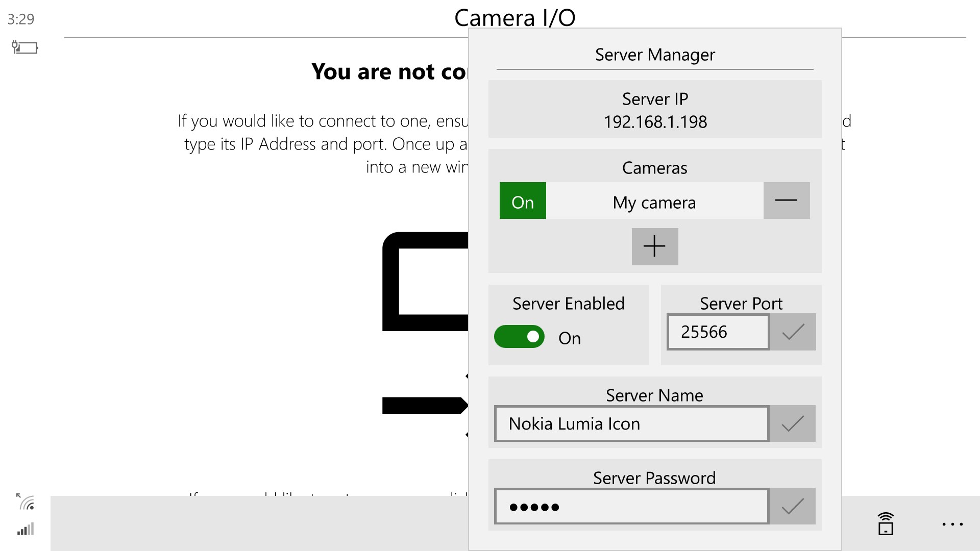Screen dimensions: 980x551
Task: Disable the Server Enabled switch
Action: pyautogui.click(x=519, y=337)
